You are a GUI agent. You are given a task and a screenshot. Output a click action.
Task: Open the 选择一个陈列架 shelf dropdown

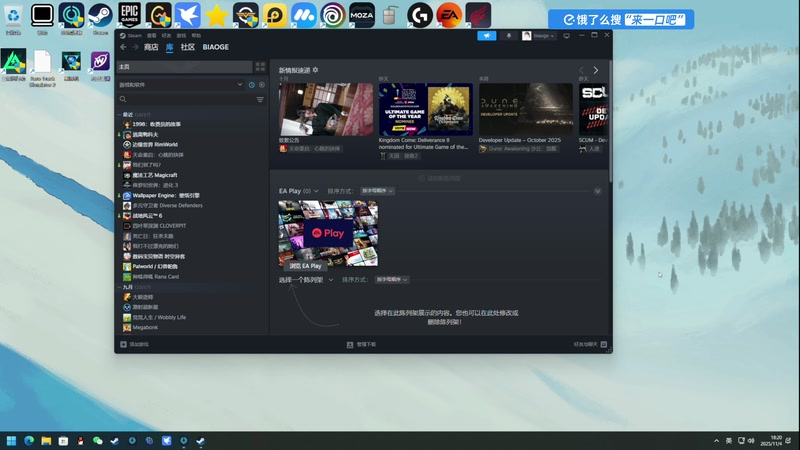pyautogui.click(x=306, y=280)
